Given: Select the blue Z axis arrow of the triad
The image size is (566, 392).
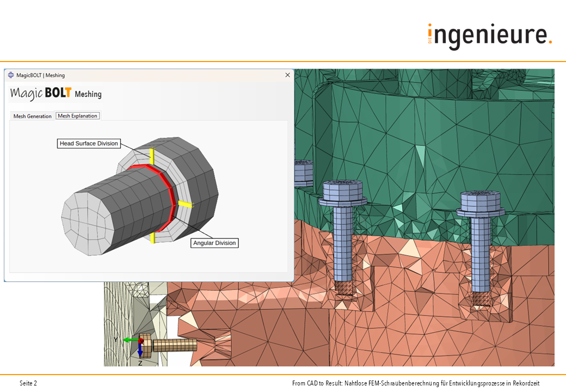Looking at the screenshot, I should tap(140, 350).
